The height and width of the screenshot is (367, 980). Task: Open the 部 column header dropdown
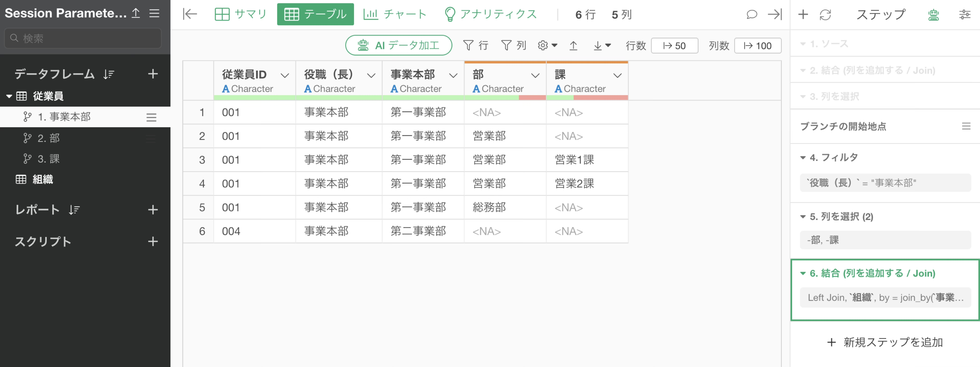(x=535, y=75)
